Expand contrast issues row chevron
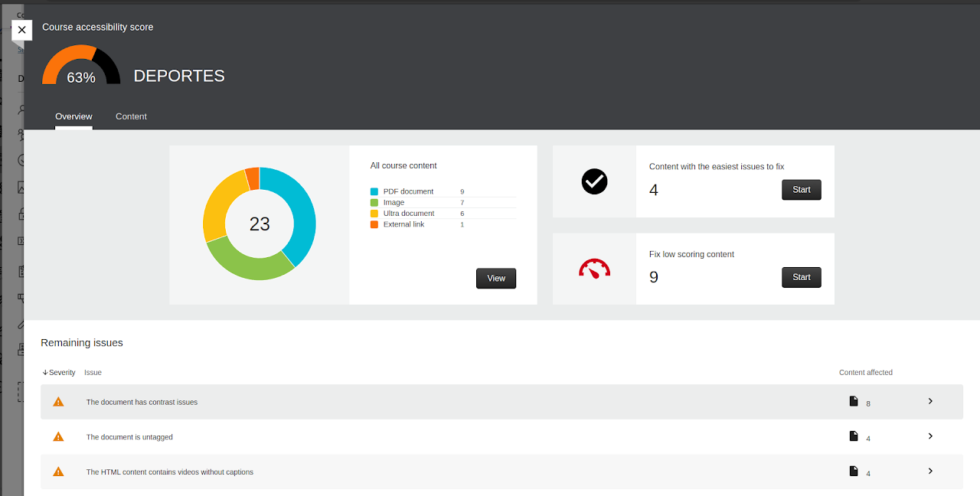Image resolution: width=980 pixels, height=496 pixels. click(x=930, y=401)
